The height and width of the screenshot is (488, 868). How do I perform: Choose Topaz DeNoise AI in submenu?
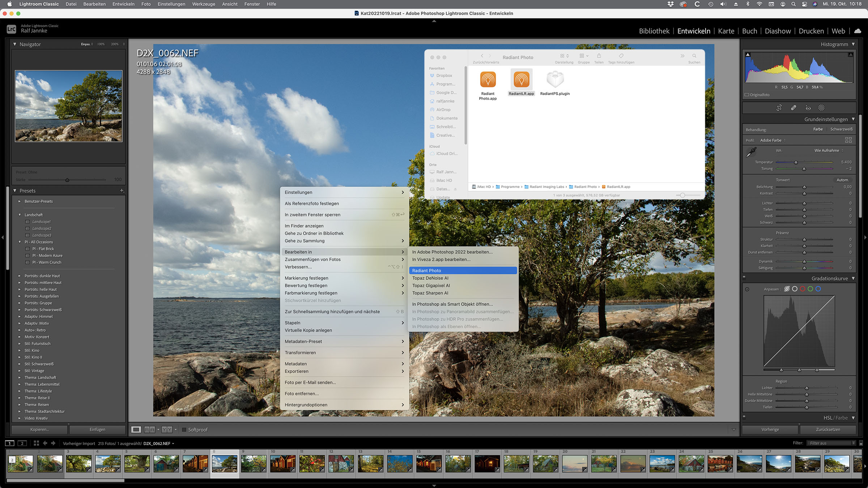pos(463,278)
